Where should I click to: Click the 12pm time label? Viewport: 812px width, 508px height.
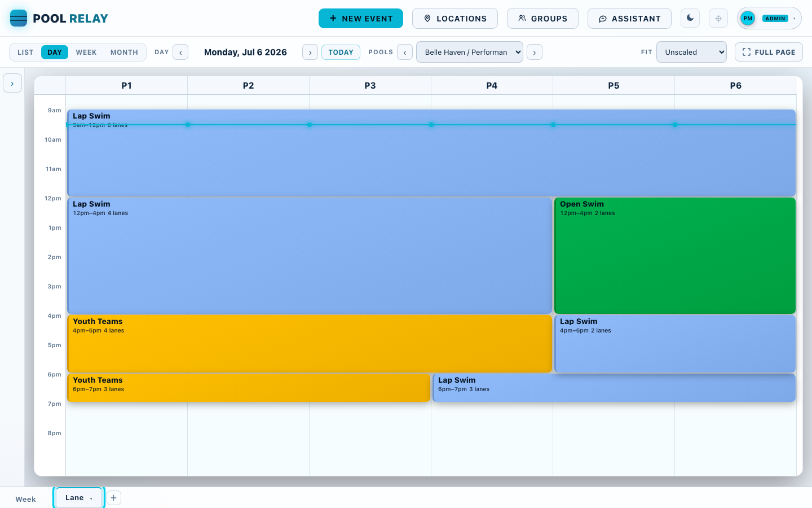click(x=53, y=199)
